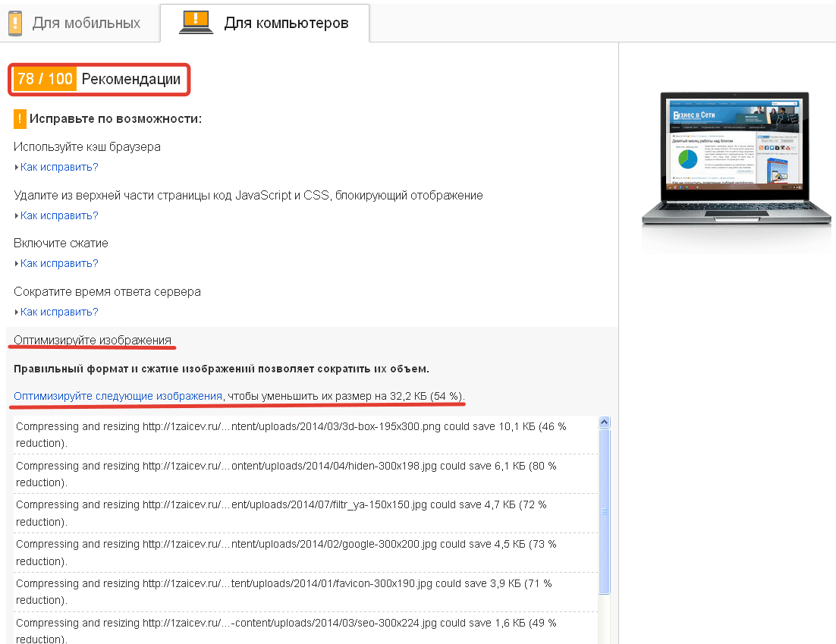Click the phone icon on the mobile tab
The width and height of the screenshot is (836, 644).
pos(15,23)
